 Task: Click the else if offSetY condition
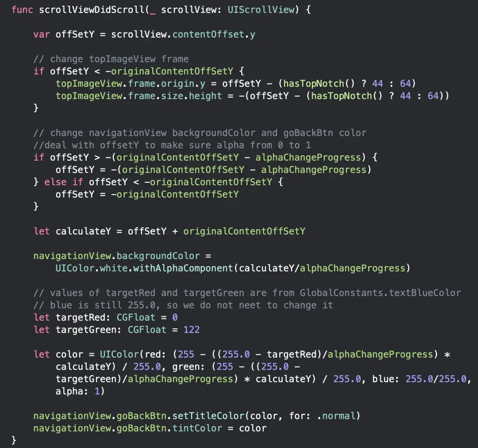(158, 182)
